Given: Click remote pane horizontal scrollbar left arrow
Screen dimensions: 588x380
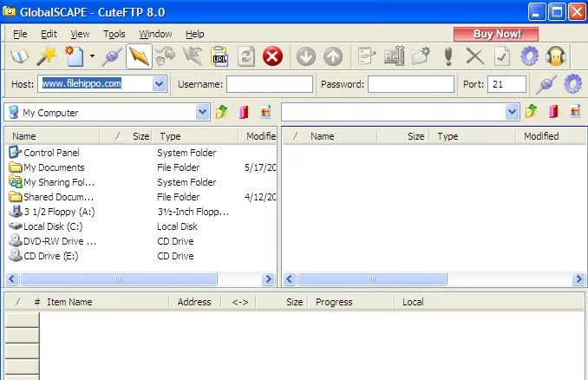Looking at the screenshot, I should pyautogui.click(x=289, y=279).
